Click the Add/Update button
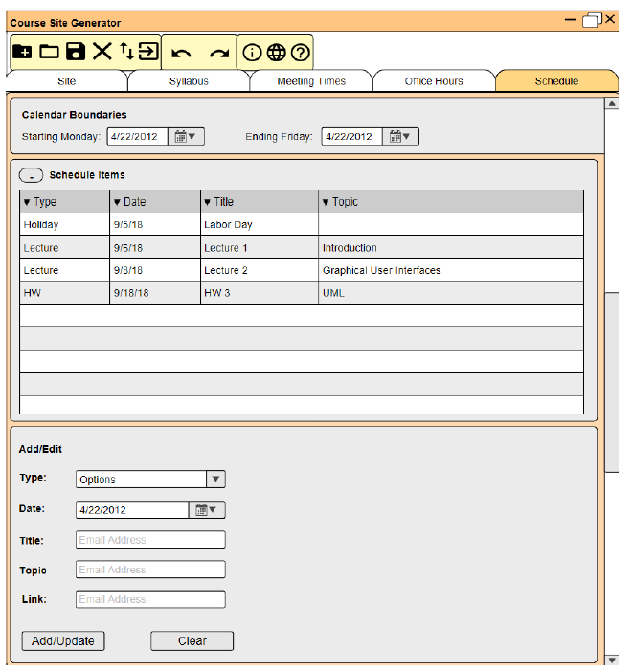Image resolution: width=632 pixels, height=672 pixels. tap(63, 641)
